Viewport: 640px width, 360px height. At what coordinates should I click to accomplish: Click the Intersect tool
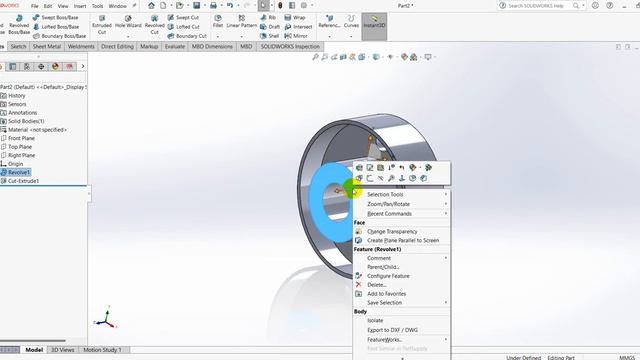tap(298, 27)
